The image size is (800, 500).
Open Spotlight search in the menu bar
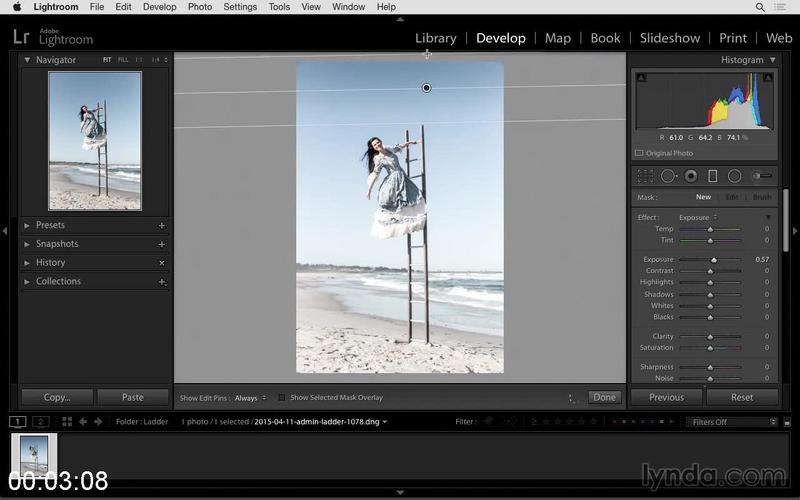(760, 7)
